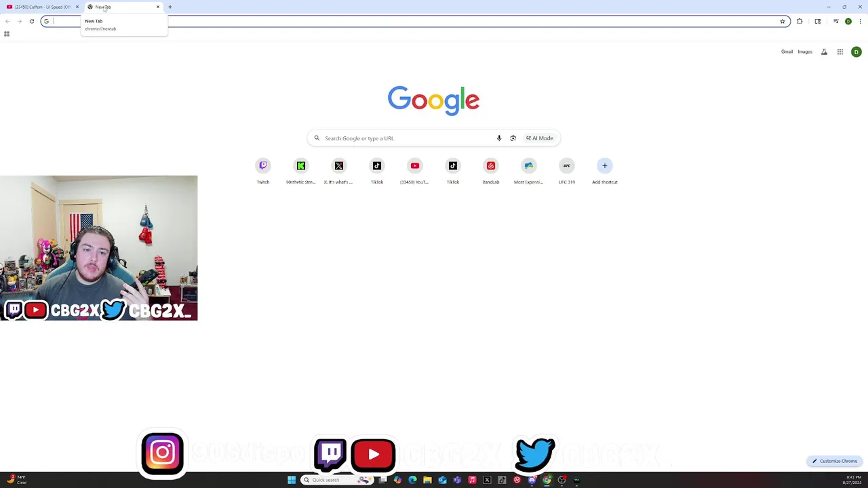
Task: Click the Customize Chrome button
Action: 835,461
